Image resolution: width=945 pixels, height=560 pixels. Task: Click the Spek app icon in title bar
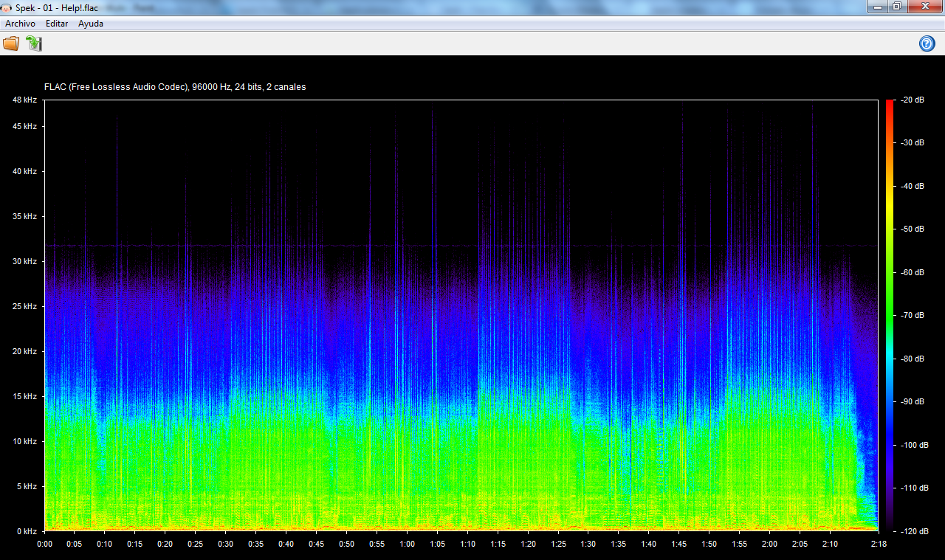7,7
